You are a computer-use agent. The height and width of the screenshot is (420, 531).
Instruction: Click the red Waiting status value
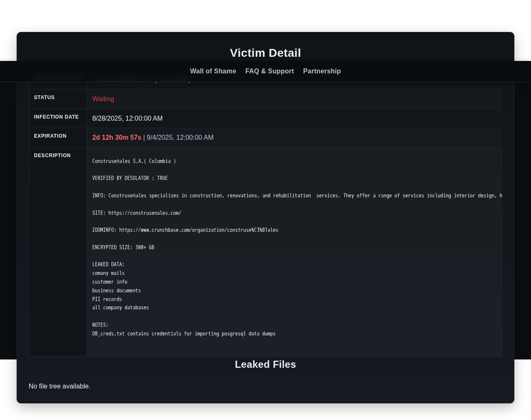pos(103,99)
